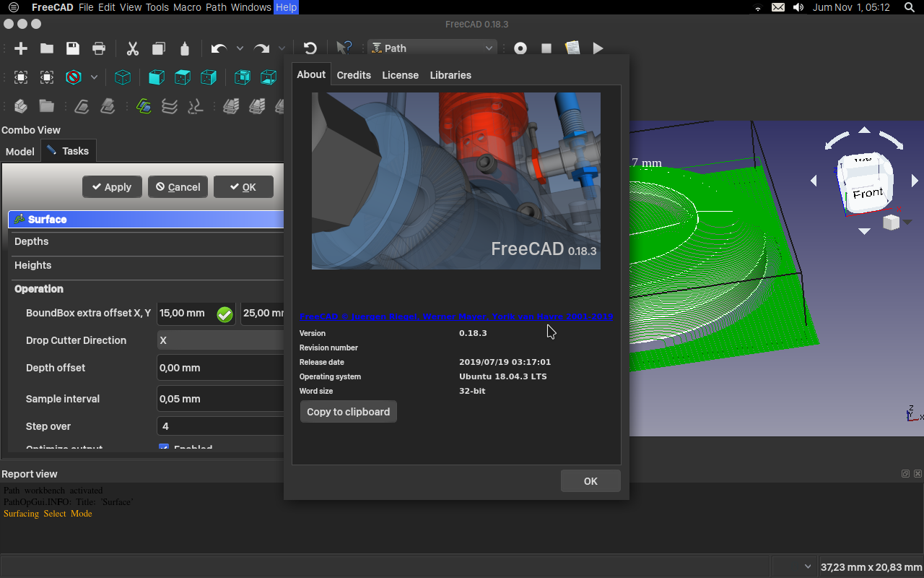Click the Depth offset value field

[x=220, y=368]
